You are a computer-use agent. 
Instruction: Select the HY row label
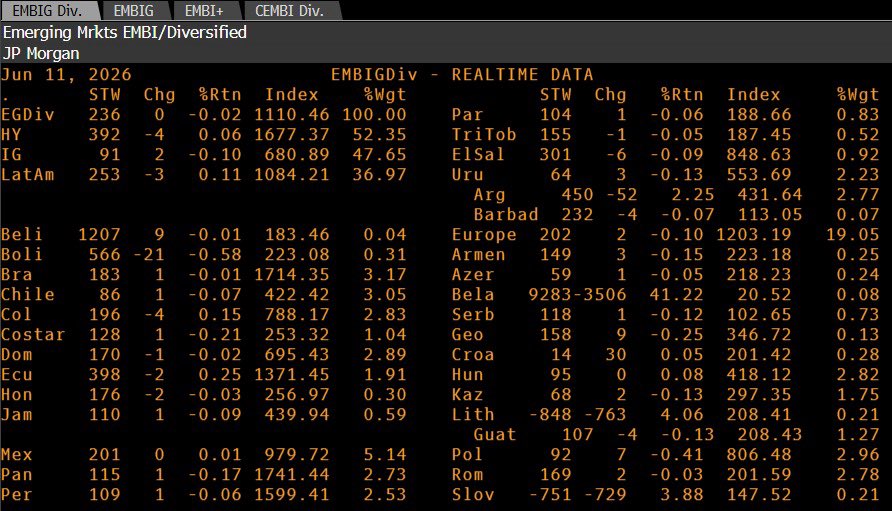point(11,134)
